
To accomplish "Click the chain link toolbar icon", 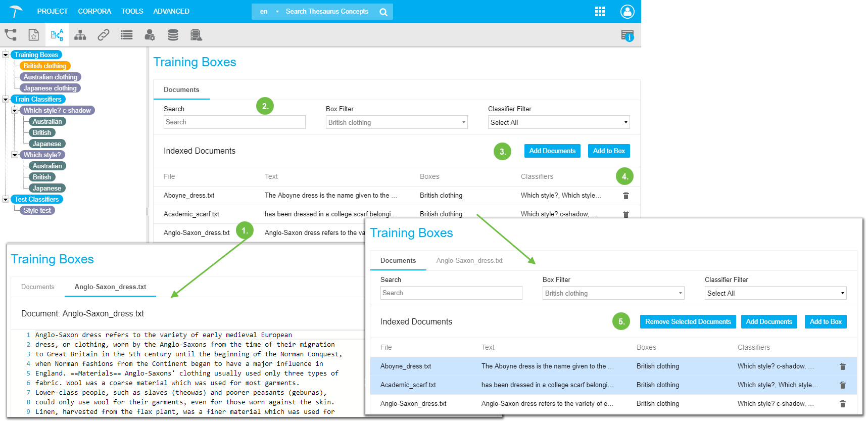I will (104, 35).
